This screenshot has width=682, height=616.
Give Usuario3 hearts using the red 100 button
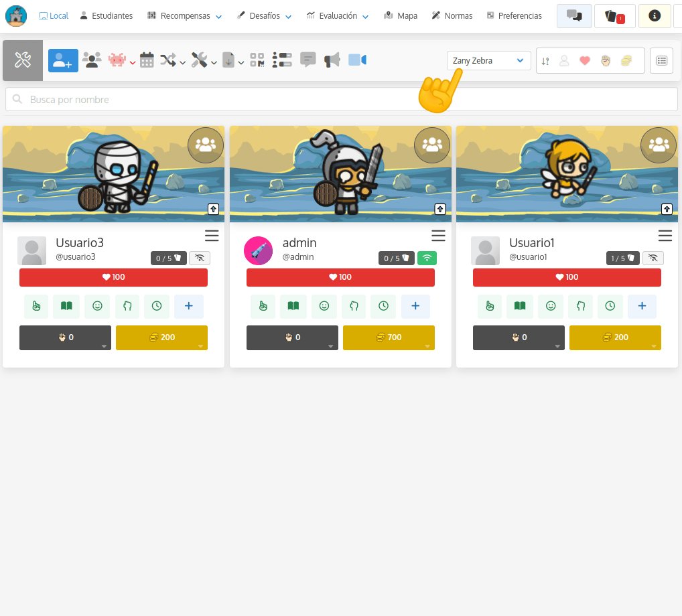[x=113, y=277]
